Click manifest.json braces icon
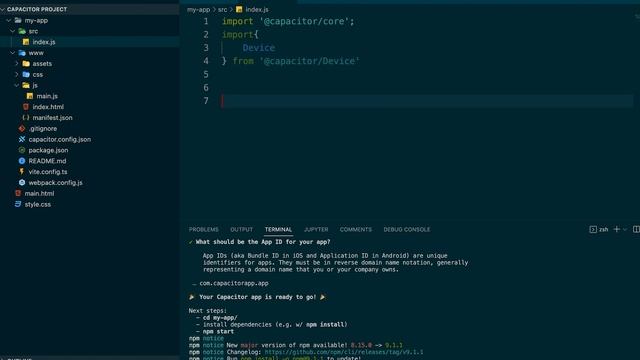The image size is (640, 360). coord(26,118)
